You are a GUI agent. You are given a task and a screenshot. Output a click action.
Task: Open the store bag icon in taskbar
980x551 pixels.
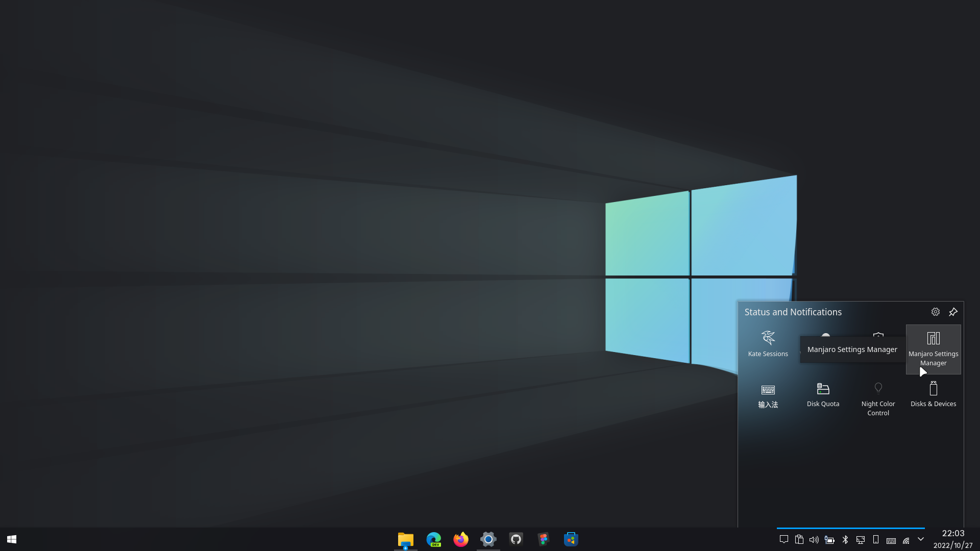point(571,539)
